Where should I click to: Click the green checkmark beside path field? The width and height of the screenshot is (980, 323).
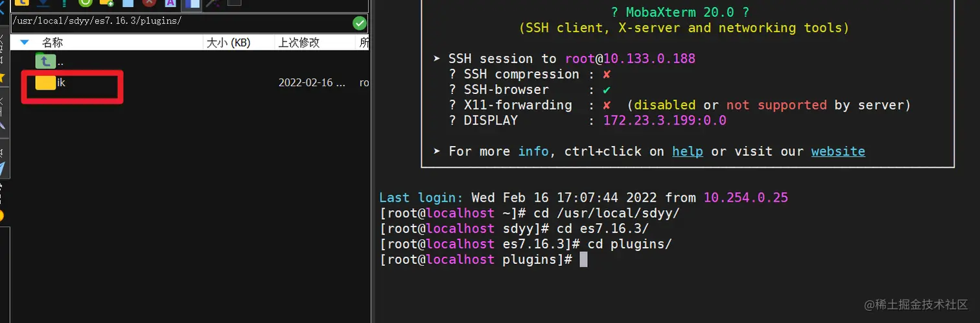[x=360, y=23]
